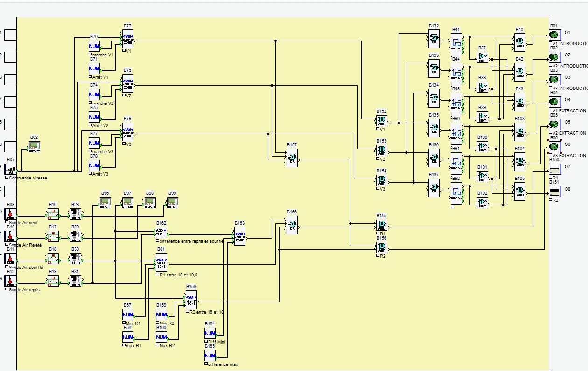The image size is (588, 371).
Task: Select the B76 compare-in-zone block for V2
Action: pos(127,83)
